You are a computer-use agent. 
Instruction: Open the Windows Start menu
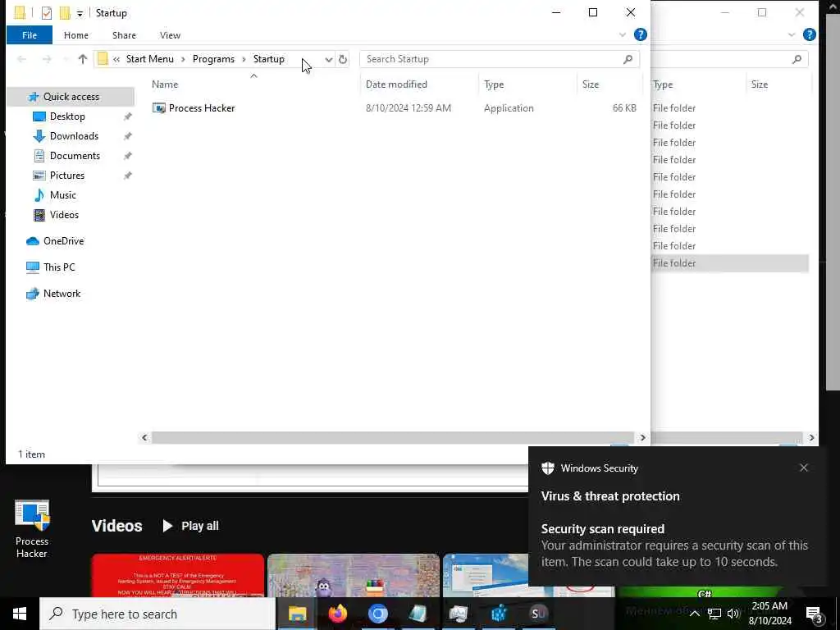(20, 614)
